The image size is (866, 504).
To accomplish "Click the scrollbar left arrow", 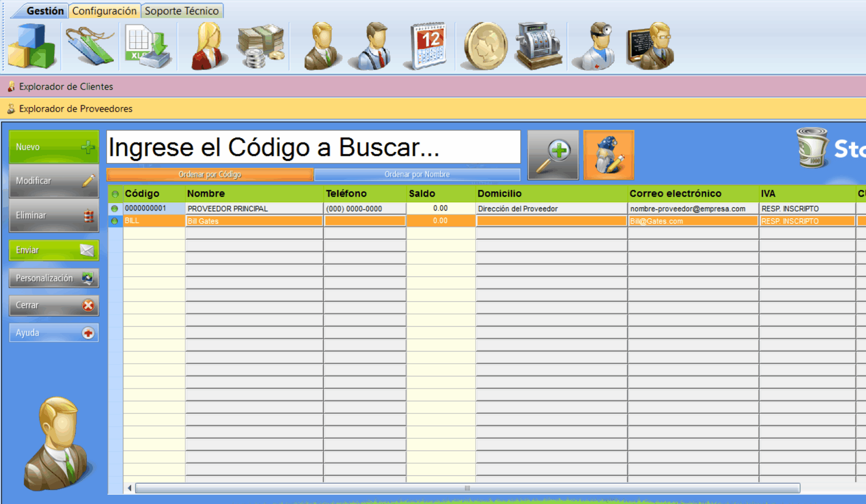I will coord(129,488).
